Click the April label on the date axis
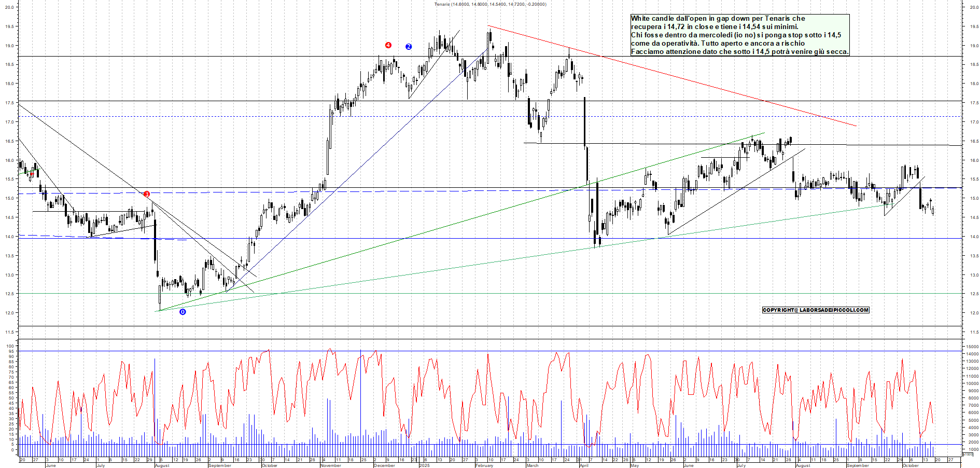 pyautogui.click(x=584, y=465)
